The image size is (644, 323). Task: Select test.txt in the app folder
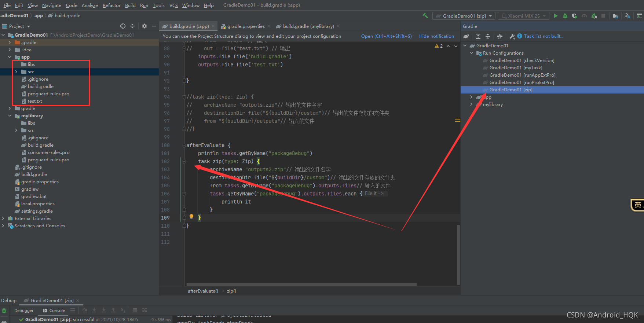35,101
